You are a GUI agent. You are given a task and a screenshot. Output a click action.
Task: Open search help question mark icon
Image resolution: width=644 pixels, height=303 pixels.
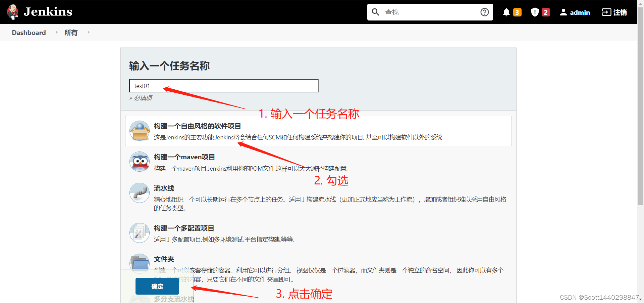click(x=484, y=12)
